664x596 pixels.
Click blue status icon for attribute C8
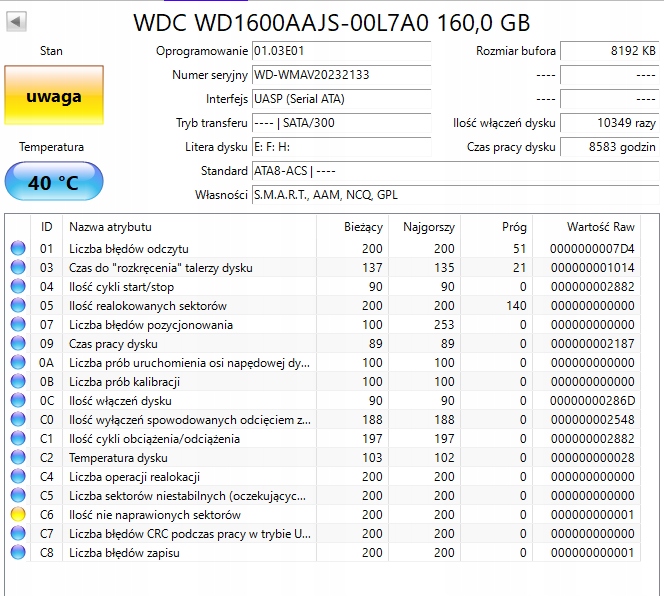[x=18, y=553]
